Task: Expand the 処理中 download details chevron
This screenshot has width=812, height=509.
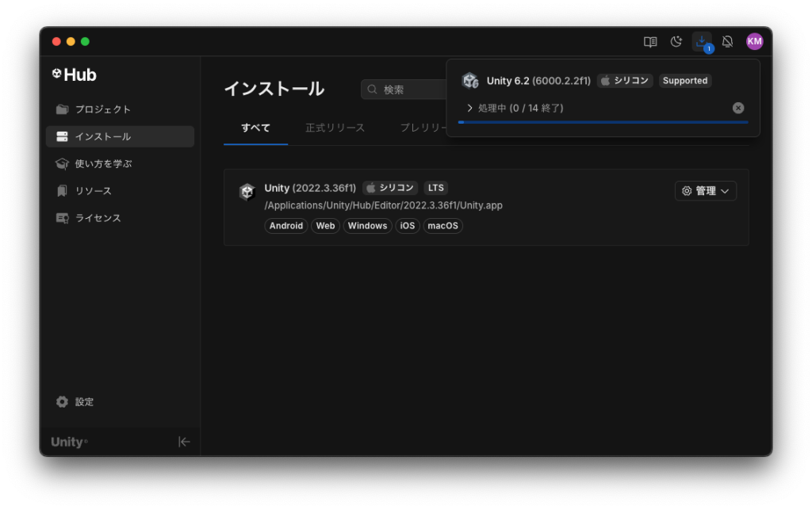Action: [x=469, y=108]
